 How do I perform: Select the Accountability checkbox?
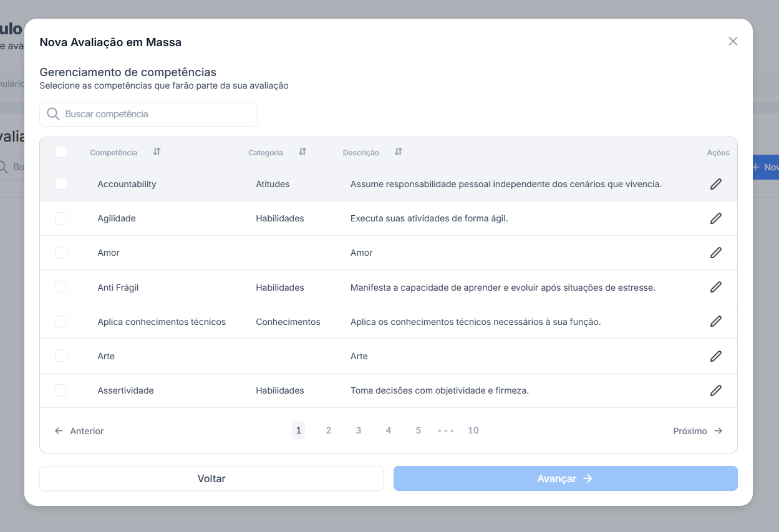pos(61,183)
